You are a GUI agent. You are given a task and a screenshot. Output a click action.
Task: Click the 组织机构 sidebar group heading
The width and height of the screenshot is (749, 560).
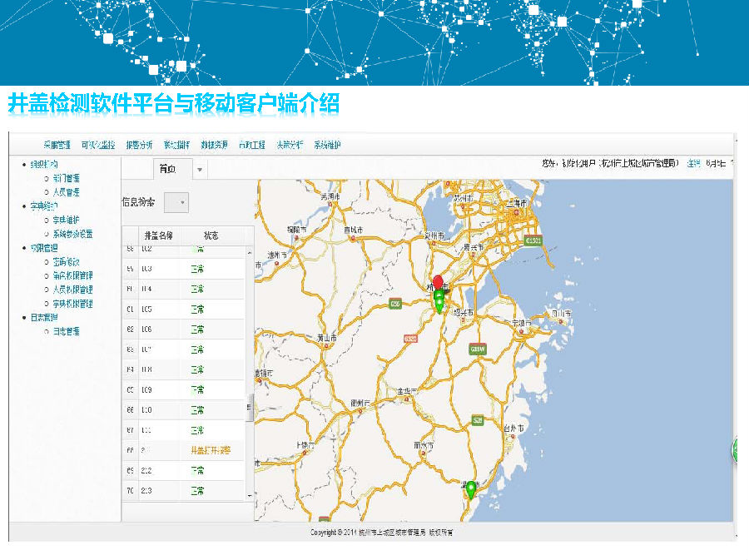(x=44, y=164)
